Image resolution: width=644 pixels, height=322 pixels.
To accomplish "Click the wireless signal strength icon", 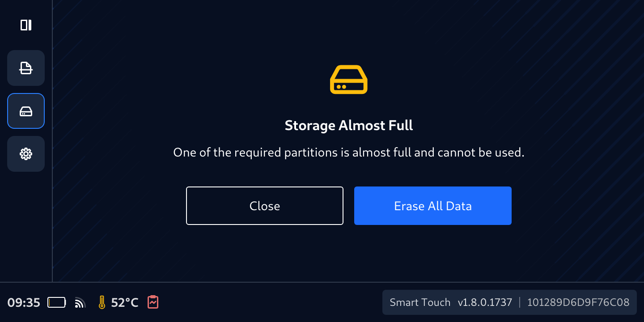I will click(80, 303).
